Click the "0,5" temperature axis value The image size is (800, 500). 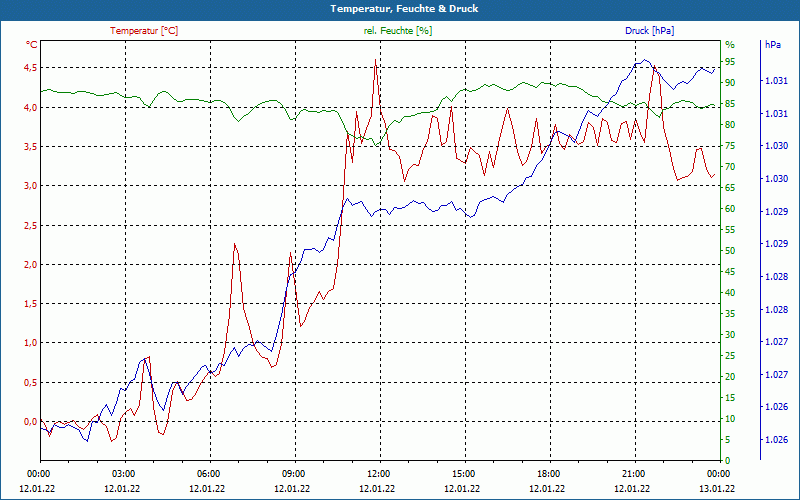point(31,382)
